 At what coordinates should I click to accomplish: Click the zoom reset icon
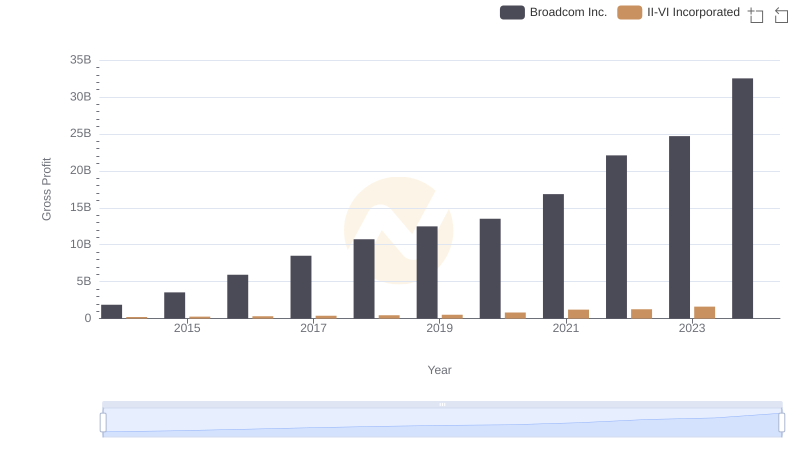pos(781,15)
